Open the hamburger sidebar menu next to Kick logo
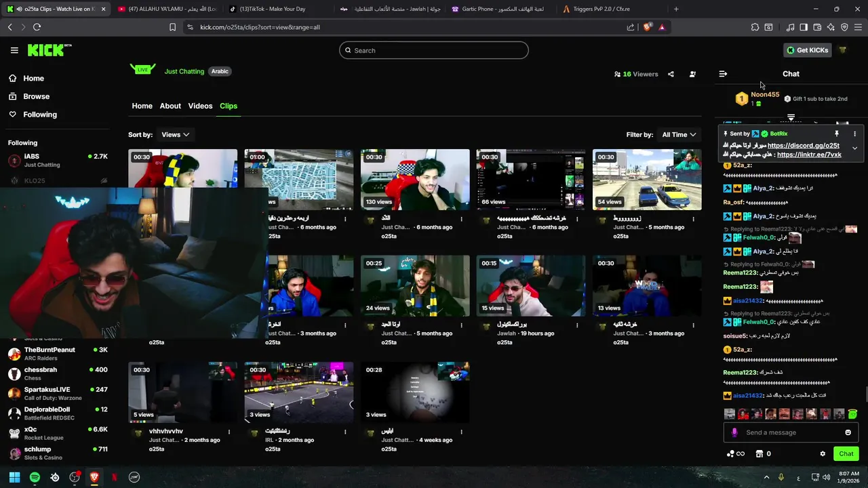This screenshot has width=868, height=488. (14, 50)
